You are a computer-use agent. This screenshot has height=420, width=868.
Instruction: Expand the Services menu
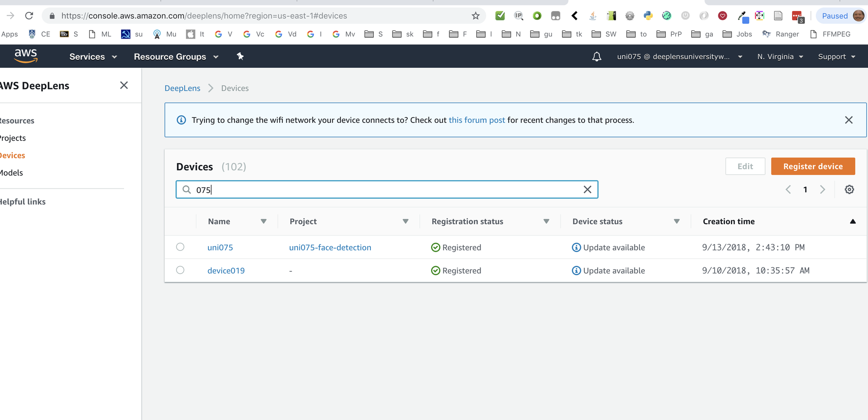(x=93, y=56)
